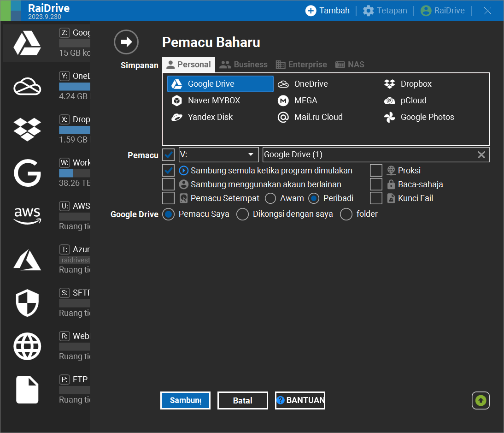Uncheck Sambung semula ketika program dimulakan
The image size is (504, 433).
169,171
